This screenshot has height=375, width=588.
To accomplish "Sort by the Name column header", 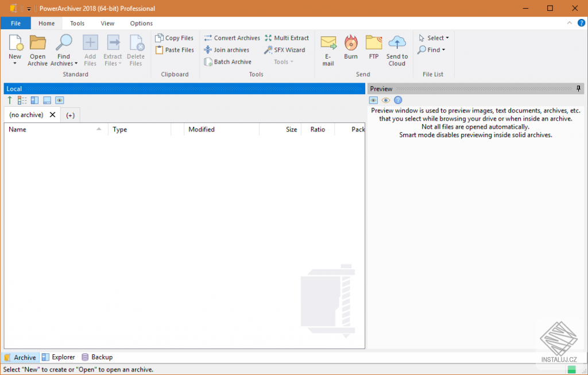I will point(56,129).
